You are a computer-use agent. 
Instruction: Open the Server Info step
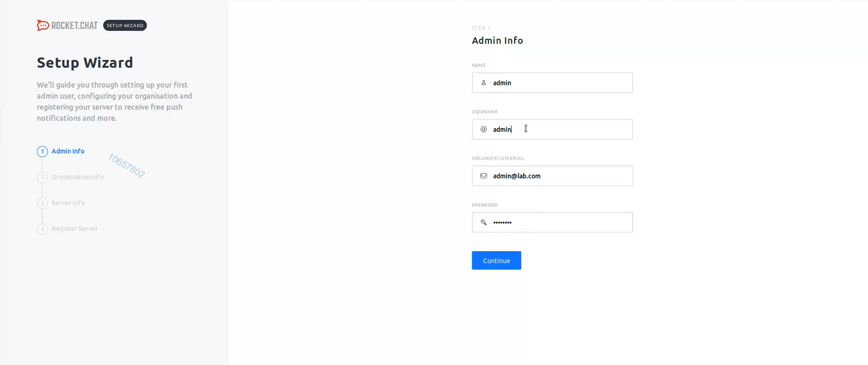point(68,203)
